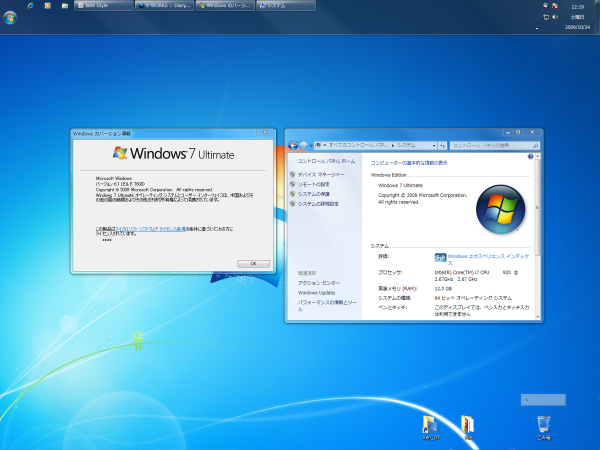Open the Windows Start orb
The height and width of the screenshot is (450, 600).
click(10, 18)
